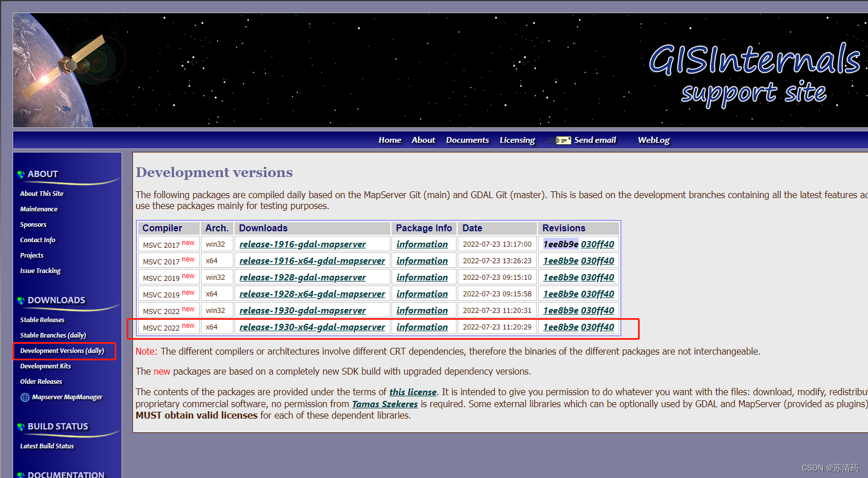Screen dimensions: 868x478
Task: Download release-1928-gdal-mapserver package
Action: (x=302, y=278)
